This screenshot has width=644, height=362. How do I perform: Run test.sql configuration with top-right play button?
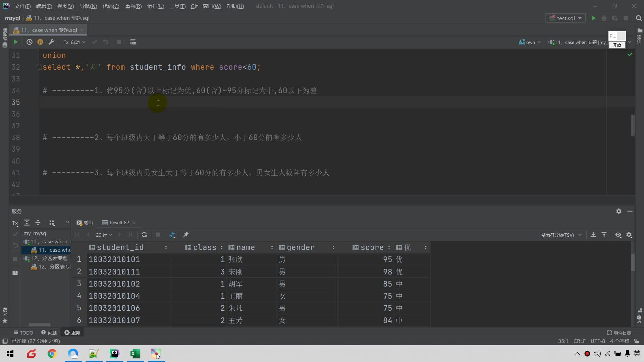point(593,18)
